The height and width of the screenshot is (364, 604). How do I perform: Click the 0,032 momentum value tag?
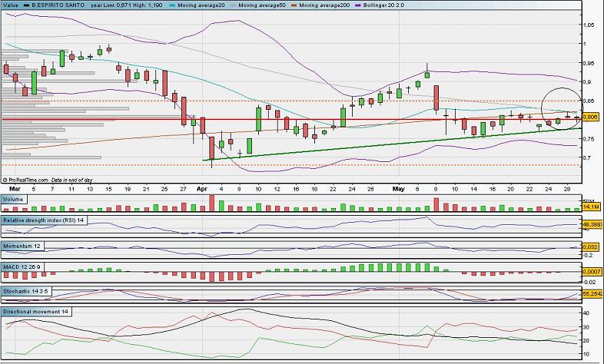(589, 247)
